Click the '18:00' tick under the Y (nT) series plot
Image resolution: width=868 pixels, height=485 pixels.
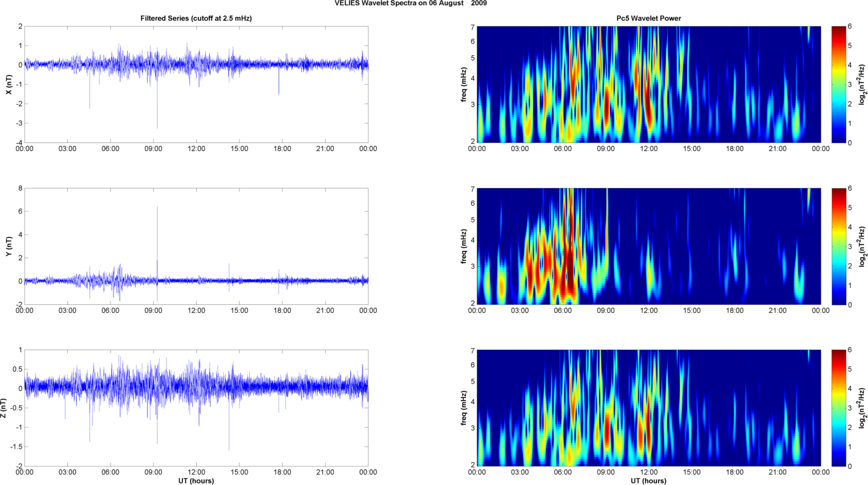pyautogui.click(x=282, y=311)
